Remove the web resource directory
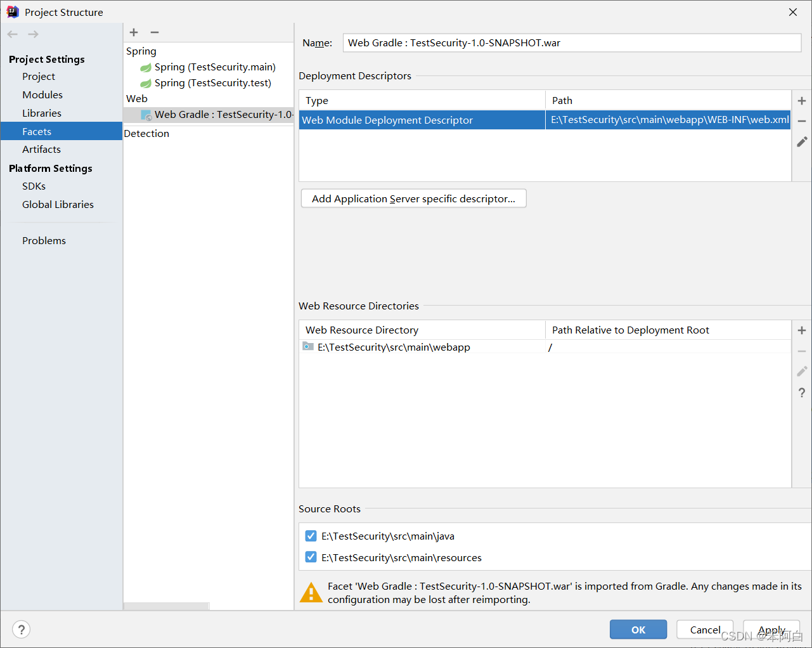The image size is (812, 648). coord(802,351)
